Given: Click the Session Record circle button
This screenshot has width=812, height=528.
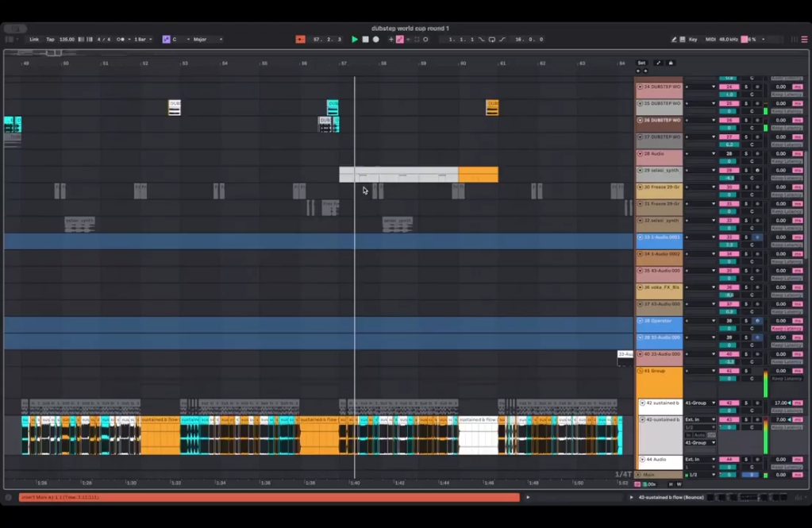Looking at the screenshot, I should (425, 40).
